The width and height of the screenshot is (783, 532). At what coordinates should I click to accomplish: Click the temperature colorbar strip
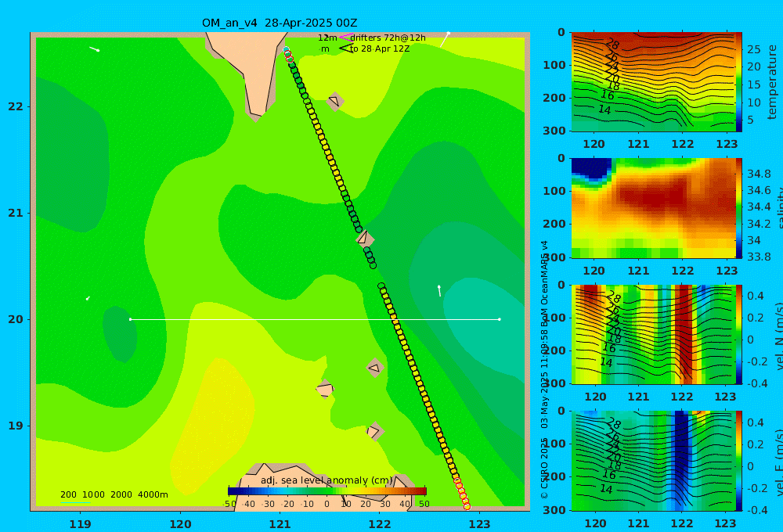click(x=738, y=82)
